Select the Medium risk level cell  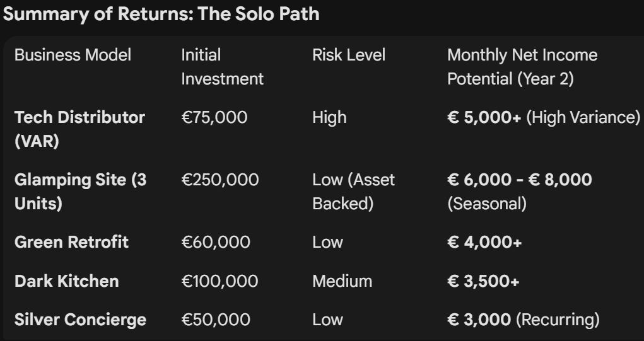(342, 280)
